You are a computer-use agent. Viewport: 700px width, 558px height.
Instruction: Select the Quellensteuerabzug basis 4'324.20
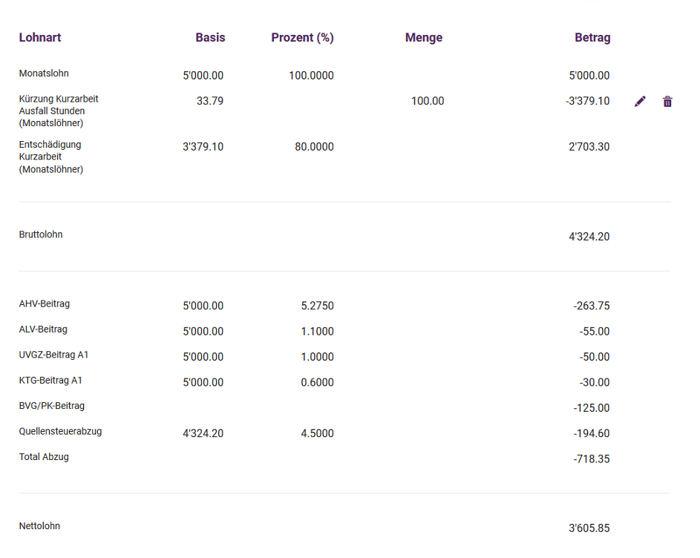click(203, 433)
